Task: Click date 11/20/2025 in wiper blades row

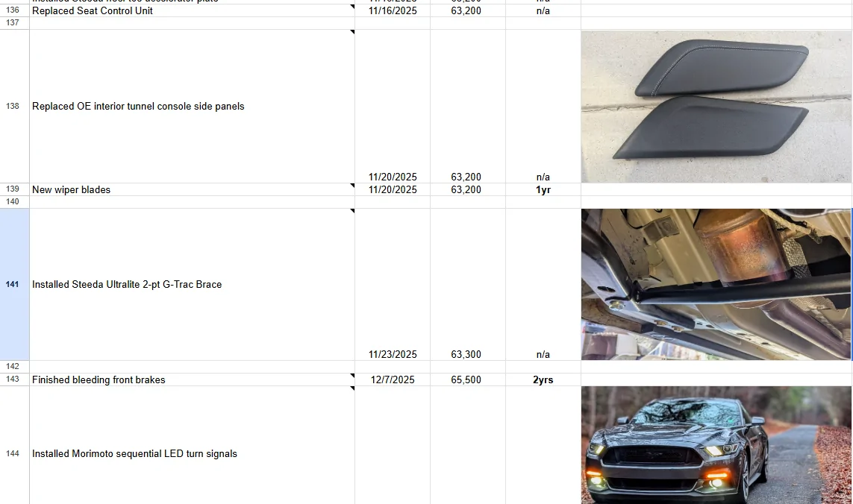Action: click(393, 190)
